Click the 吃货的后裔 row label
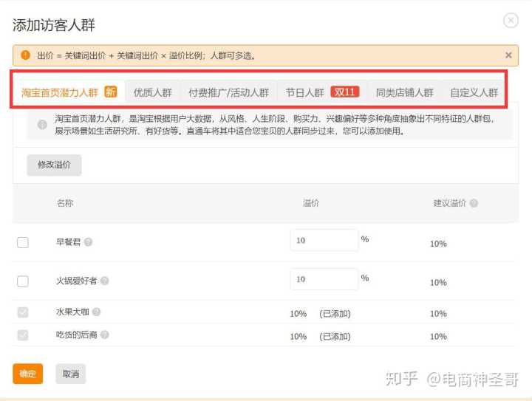 (x=76, y=335)
